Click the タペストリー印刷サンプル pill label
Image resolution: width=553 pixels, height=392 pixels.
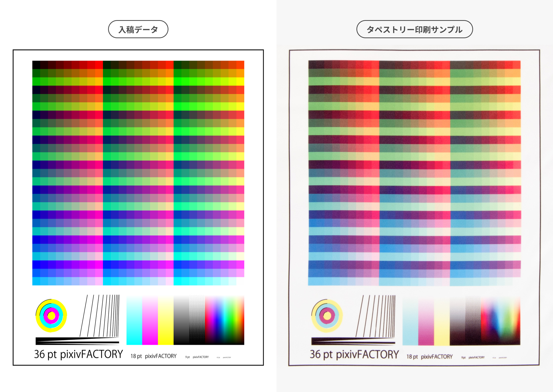point(414,29)
